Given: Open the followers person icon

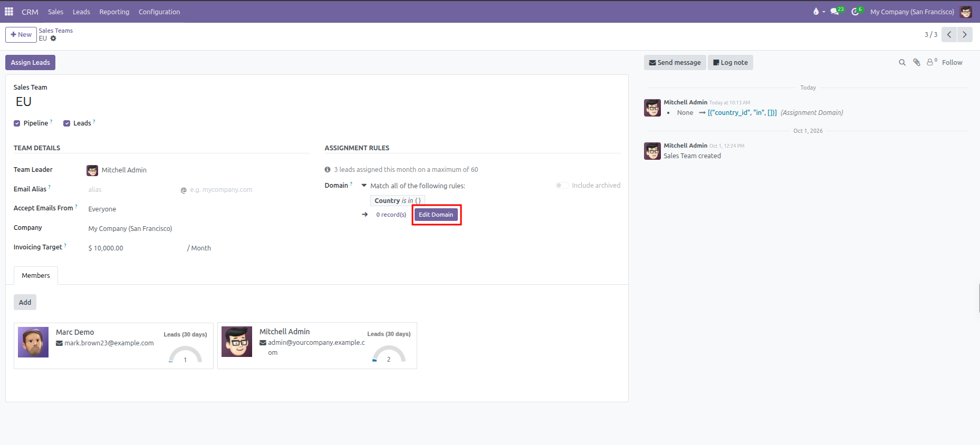Looking at the screenshot, I should [x=932, y=62].
